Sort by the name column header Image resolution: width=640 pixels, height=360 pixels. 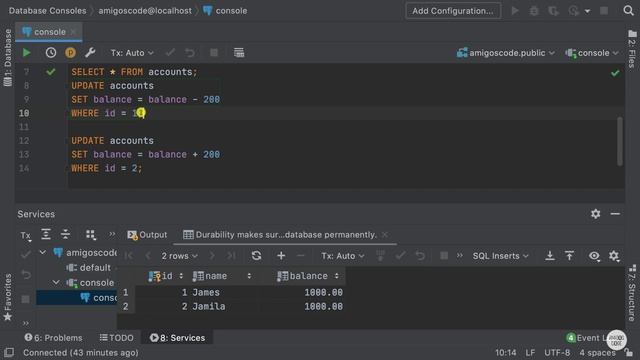tap(222, 276)
